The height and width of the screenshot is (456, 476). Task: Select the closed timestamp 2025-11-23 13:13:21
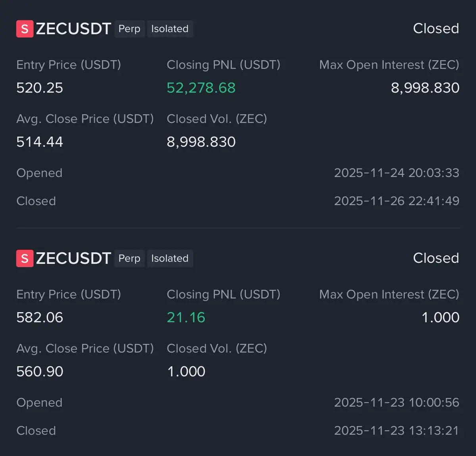click(396, 431)
